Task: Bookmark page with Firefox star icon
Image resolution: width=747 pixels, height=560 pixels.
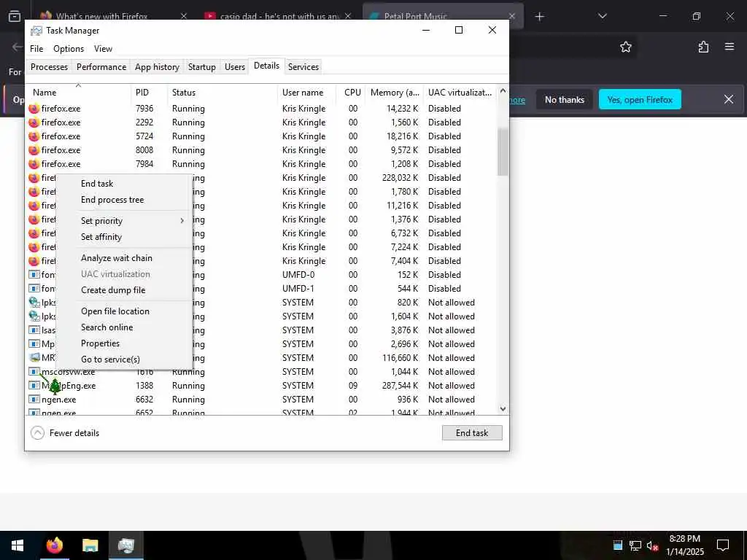Action: point(625,47)
